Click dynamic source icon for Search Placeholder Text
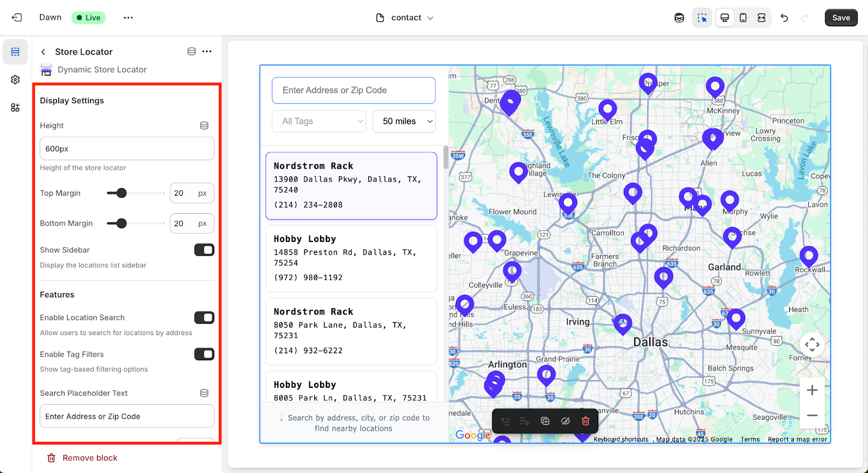 (x=204, y=393)
